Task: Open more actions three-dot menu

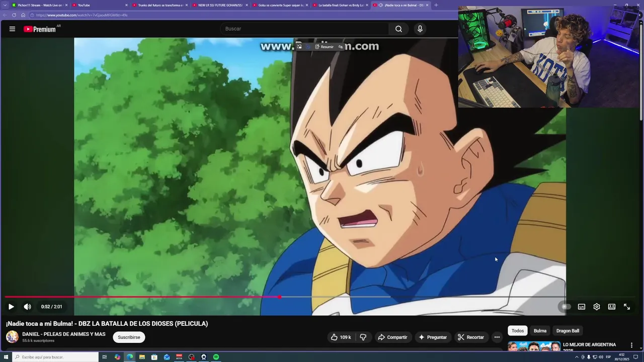Action: tap(497, 337)
